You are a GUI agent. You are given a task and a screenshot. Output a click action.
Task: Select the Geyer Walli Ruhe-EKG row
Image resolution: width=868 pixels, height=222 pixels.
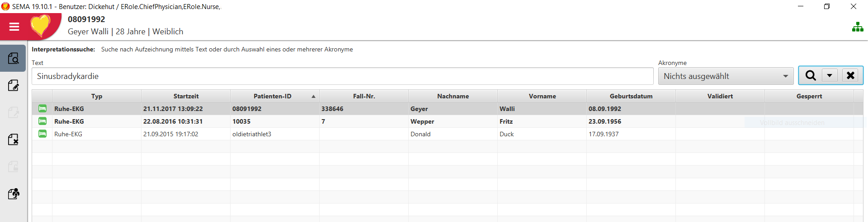point(448,109)
